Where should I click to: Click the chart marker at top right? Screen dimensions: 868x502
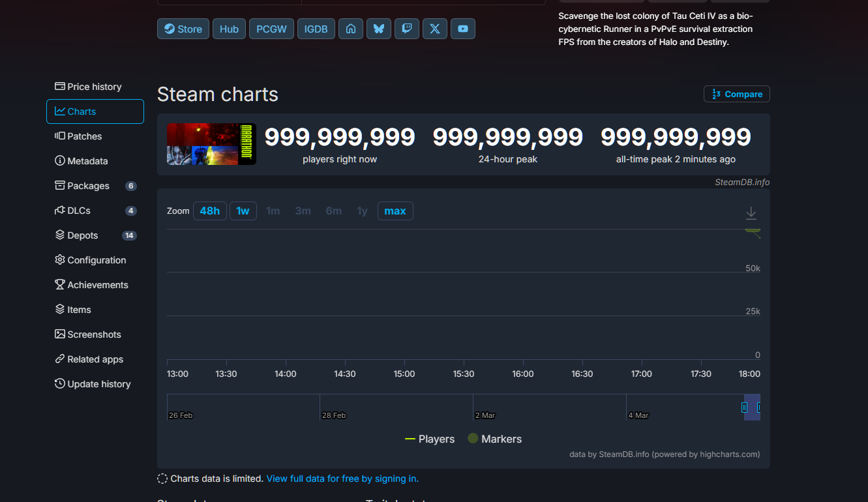(753, 231)
